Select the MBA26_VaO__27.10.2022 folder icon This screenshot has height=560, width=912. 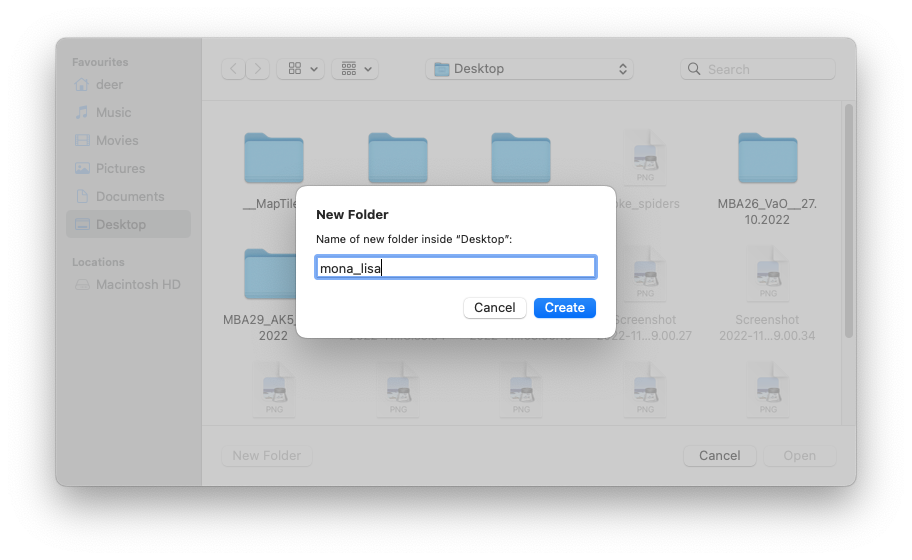point(767,159)
